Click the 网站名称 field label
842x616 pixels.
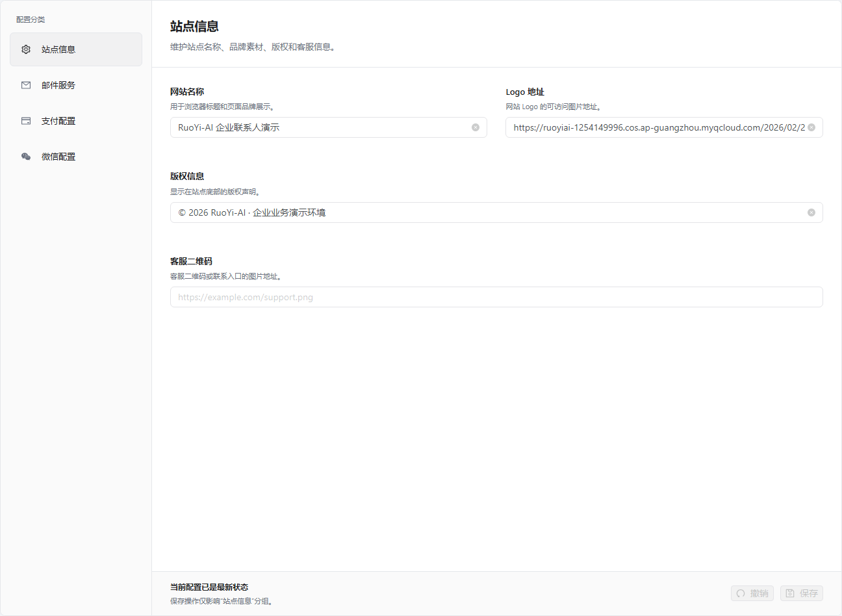click(x=187, y=92)
